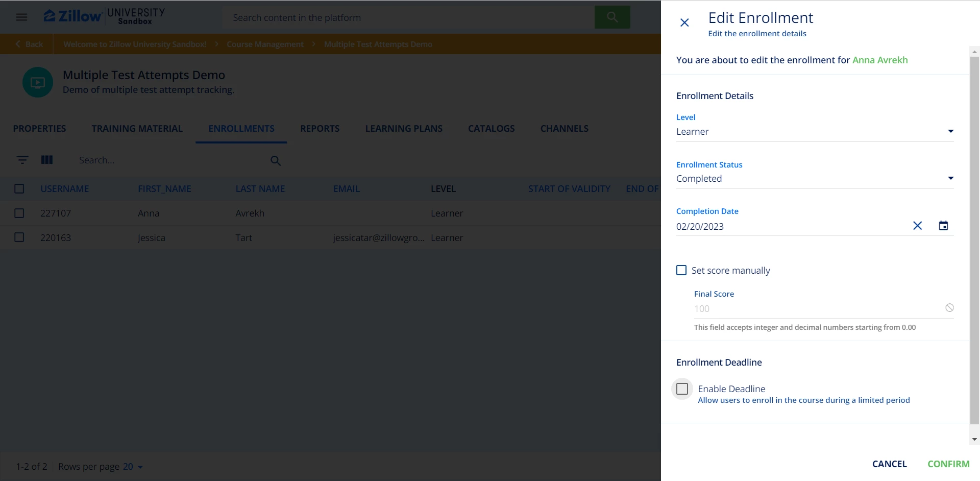Open the Completion Date calendar picker
The height and width of the screenshot is (481, 980).
coord(943,226)
